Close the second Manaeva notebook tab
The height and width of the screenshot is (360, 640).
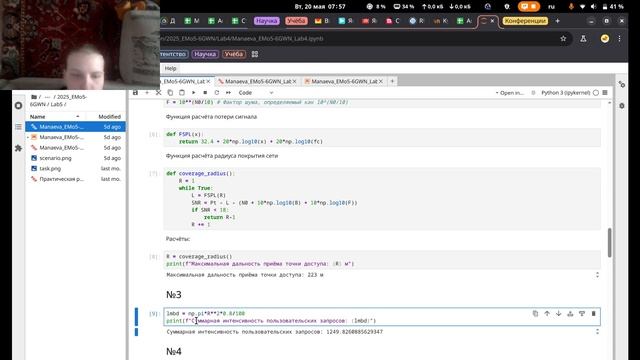(294, 82)
